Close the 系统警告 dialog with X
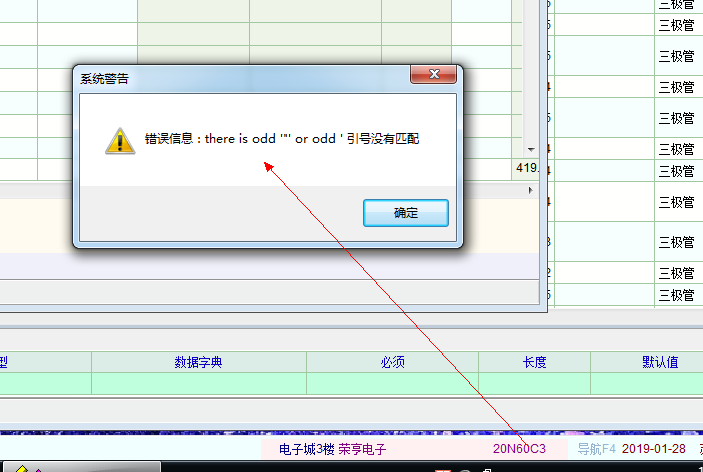This screenshot has height=472, width=703. 434,76
